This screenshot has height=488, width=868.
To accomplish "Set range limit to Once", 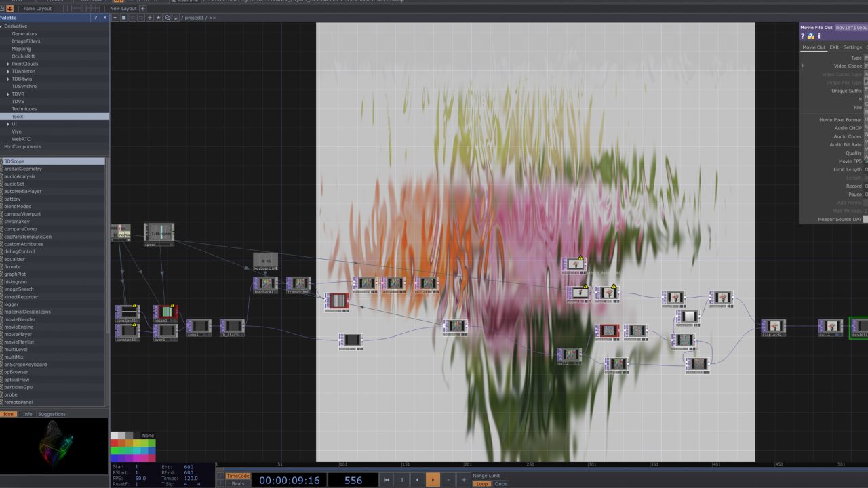I will tap(500, 483).
